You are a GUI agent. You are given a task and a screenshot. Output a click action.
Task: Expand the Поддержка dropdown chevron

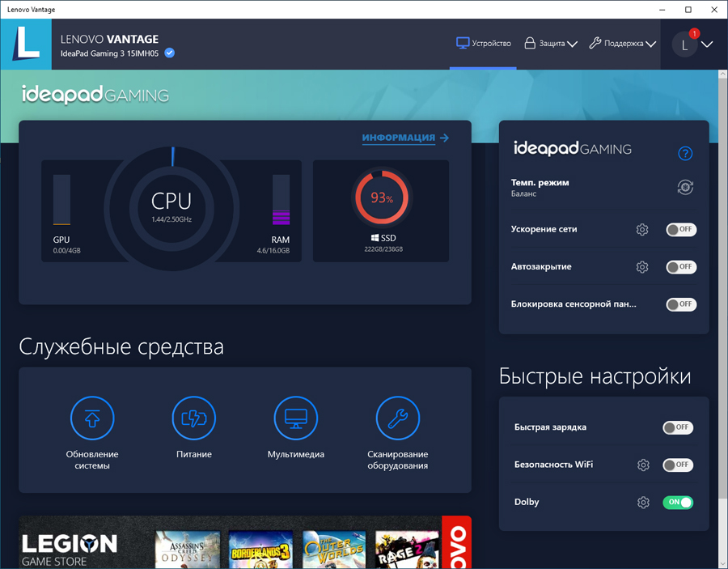pos(651,45)
